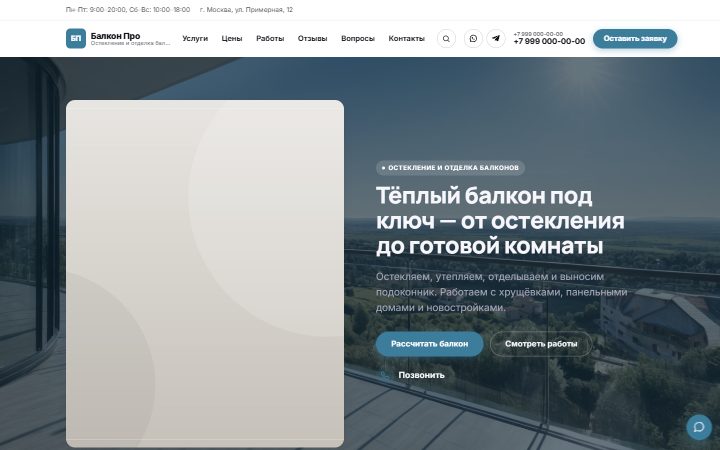Click Смотреть работы button
720x450 pixels.
coord(541,344)
